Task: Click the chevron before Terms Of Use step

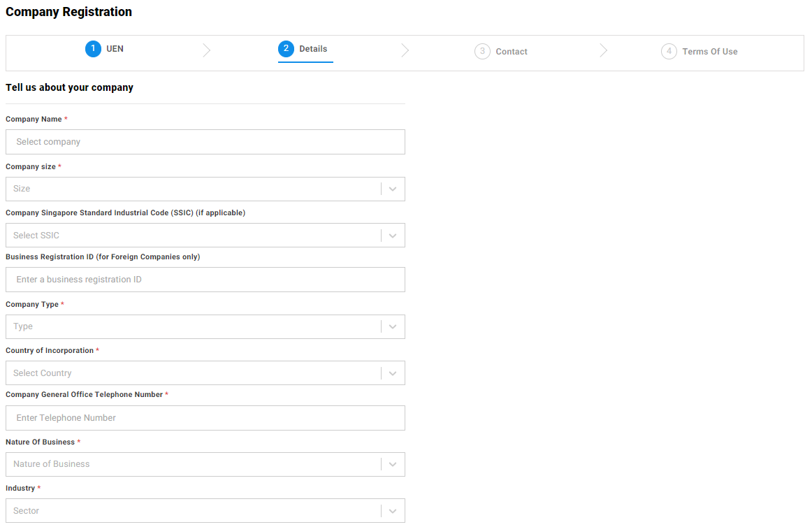Action: tap(604, 50)
